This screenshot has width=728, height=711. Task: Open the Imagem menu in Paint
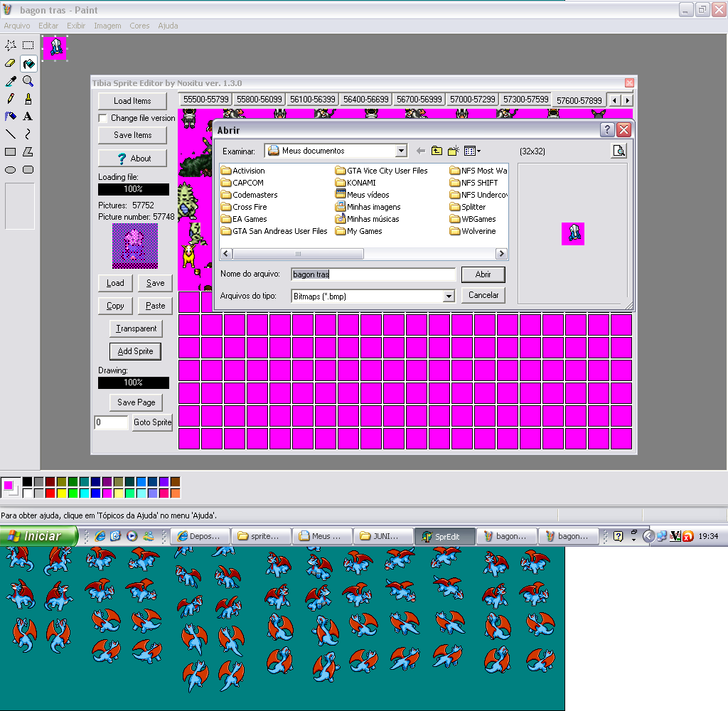click(x=107, y=26)
